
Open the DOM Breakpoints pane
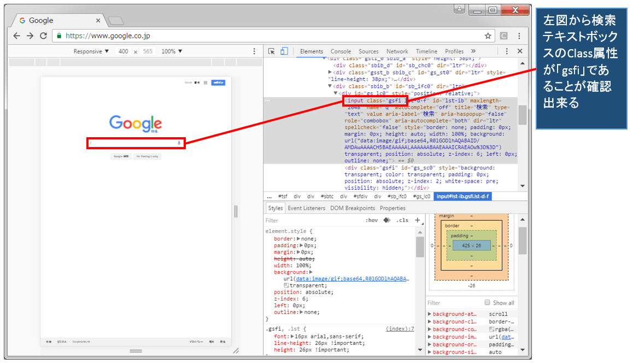click(353, 208)
